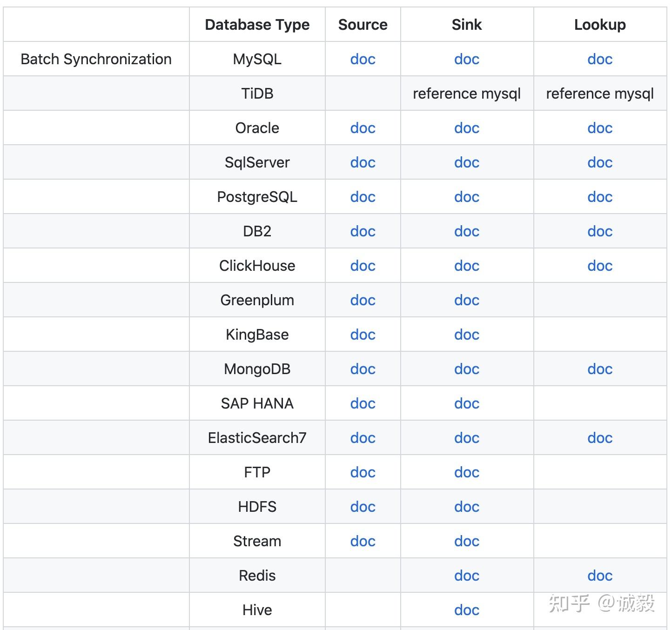Click the 'Source' column header
Image resolution: width=672 pixels, height=630 pixels.
click(x=363, y=25)
